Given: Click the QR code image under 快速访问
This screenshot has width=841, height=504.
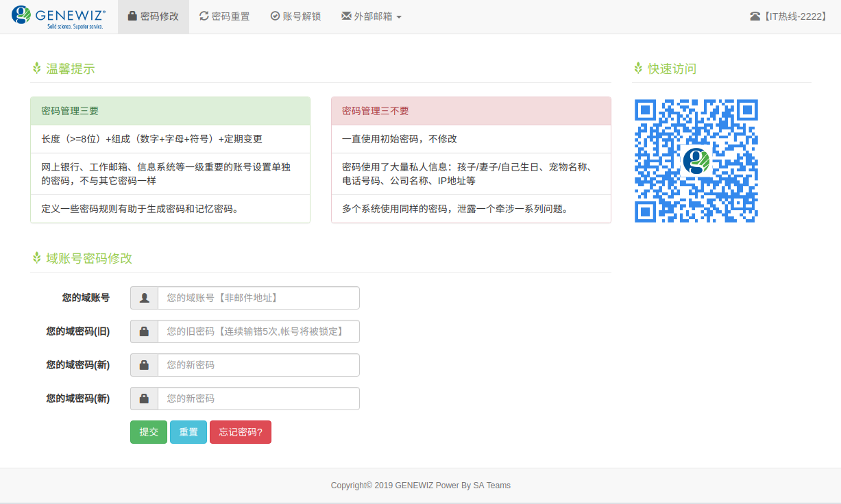Looking at the screenshot, I should click(x=696, y=161).
